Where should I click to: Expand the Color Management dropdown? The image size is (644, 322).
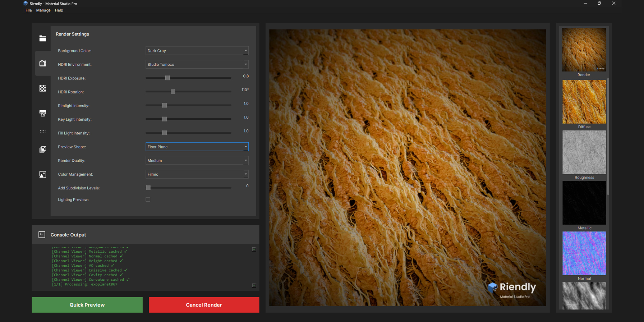click(197, 174)
